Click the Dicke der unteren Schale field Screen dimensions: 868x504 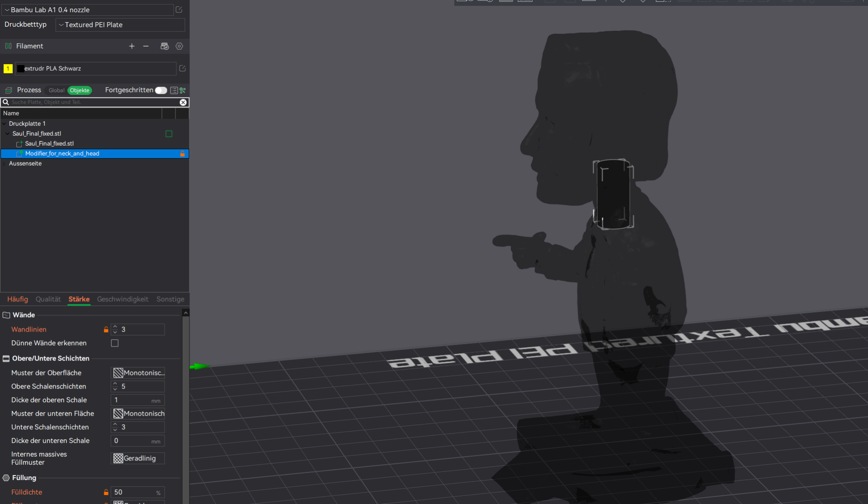tap(138, 441)
